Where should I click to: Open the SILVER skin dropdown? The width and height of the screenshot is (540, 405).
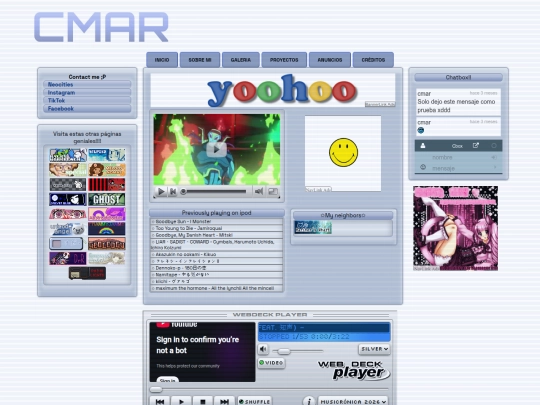374,349
